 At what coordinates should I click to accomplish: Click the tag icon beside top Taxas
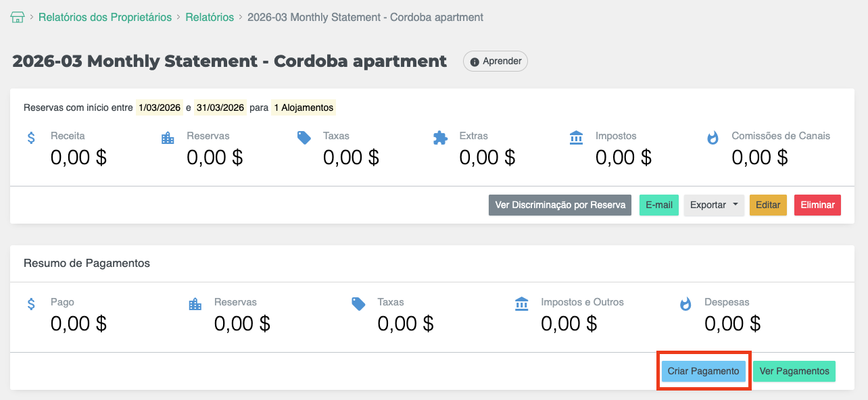tap(304, 138)
